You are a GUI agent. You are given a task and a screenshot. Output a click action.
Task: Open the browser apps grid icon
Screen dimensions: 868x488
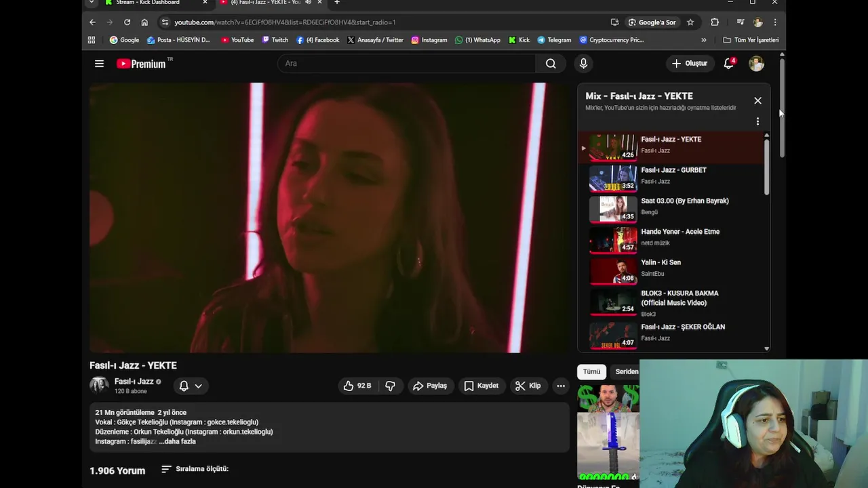click(x=92, y=40)
